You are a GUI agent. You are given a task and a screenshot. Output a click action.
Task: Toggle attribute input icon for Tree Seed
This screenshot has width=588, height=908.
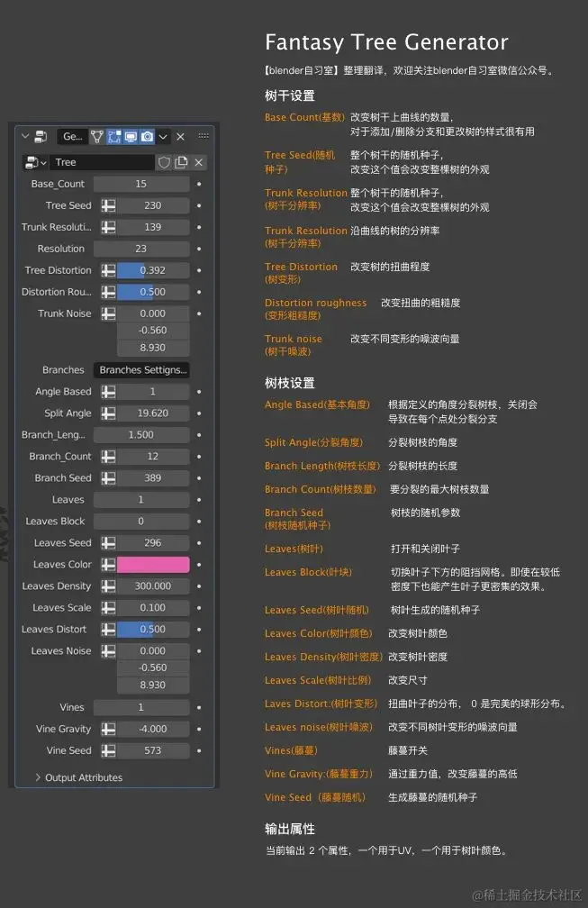point(108,205)
